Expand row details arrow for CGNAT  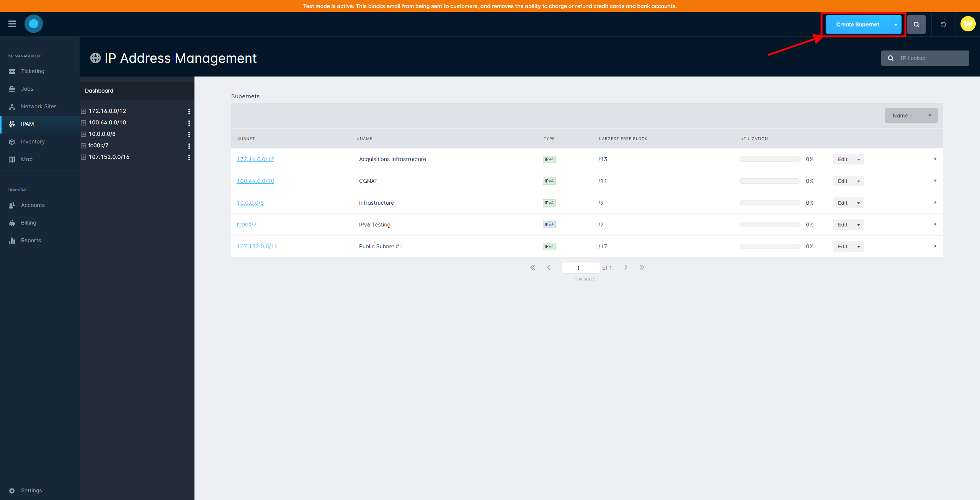pos(935,181)
